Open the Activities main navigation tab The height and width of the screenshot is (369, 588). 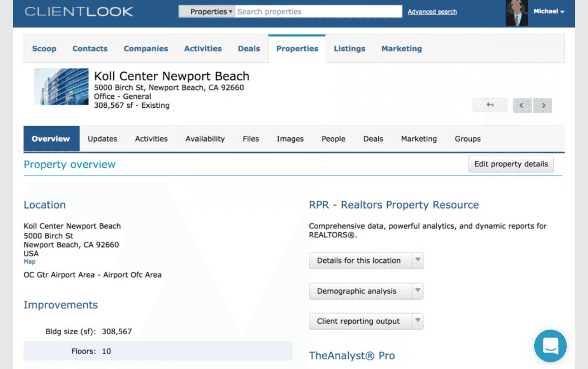click(x=203, y=49)
